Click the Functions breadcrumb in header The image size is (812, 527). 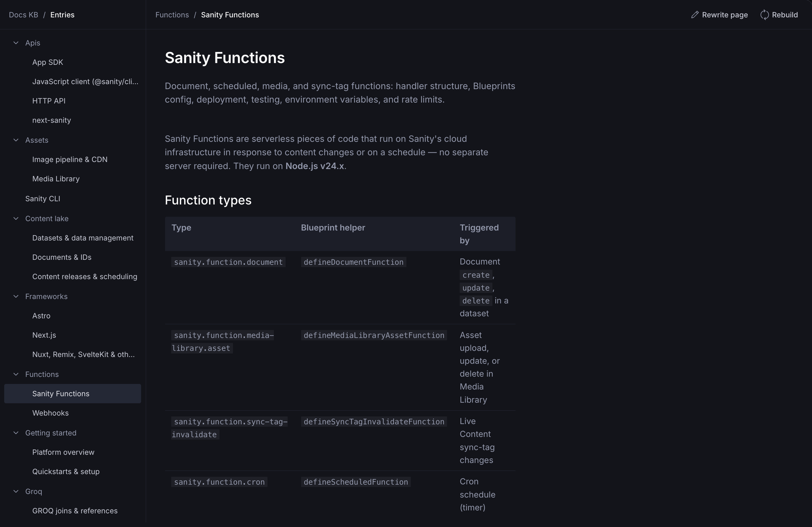(172, 15)
